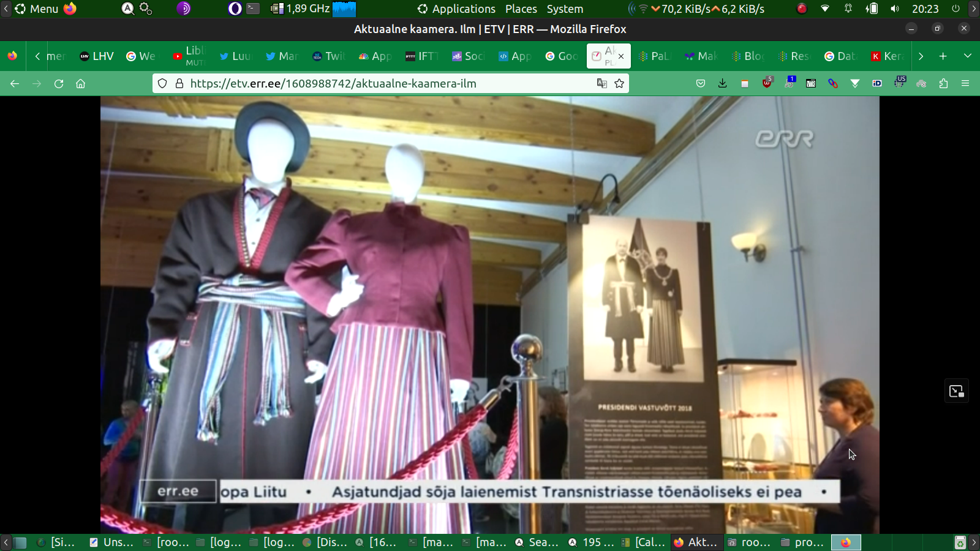Open the gray cloud extension icon
980x551 pixels.
[921, 83]
